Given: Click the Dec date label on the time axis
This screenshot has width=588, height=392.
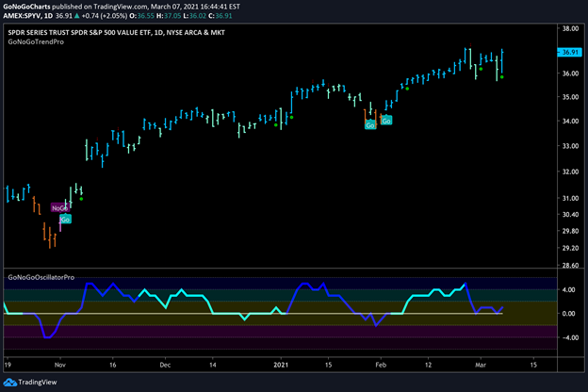Looking at the screenshot, I should click(165, 365).
